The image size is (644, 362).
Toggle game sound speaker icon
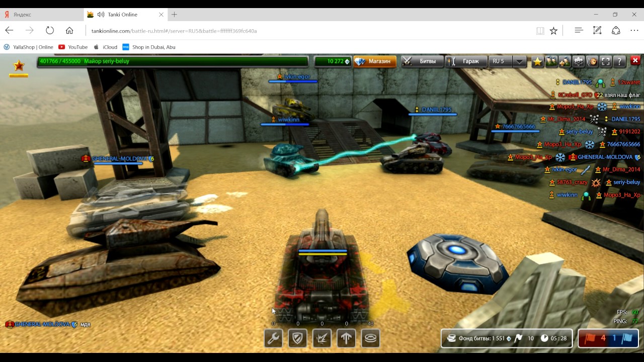point(592,61)
